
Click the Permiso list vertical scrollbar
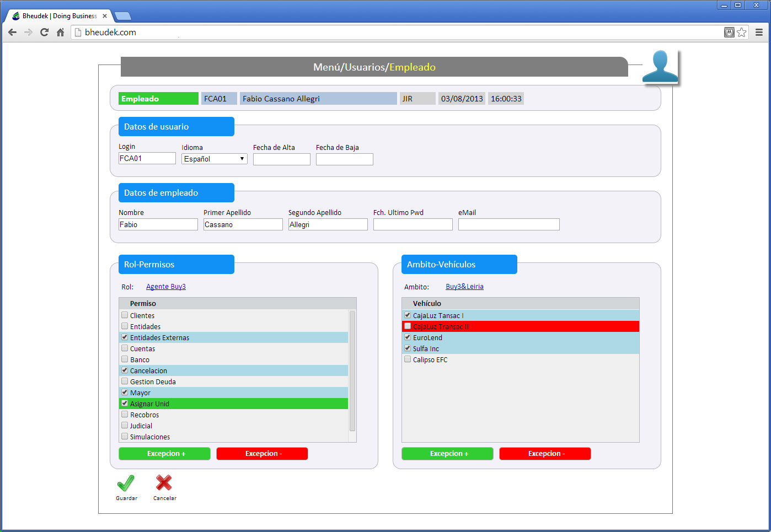click(352, 370)
